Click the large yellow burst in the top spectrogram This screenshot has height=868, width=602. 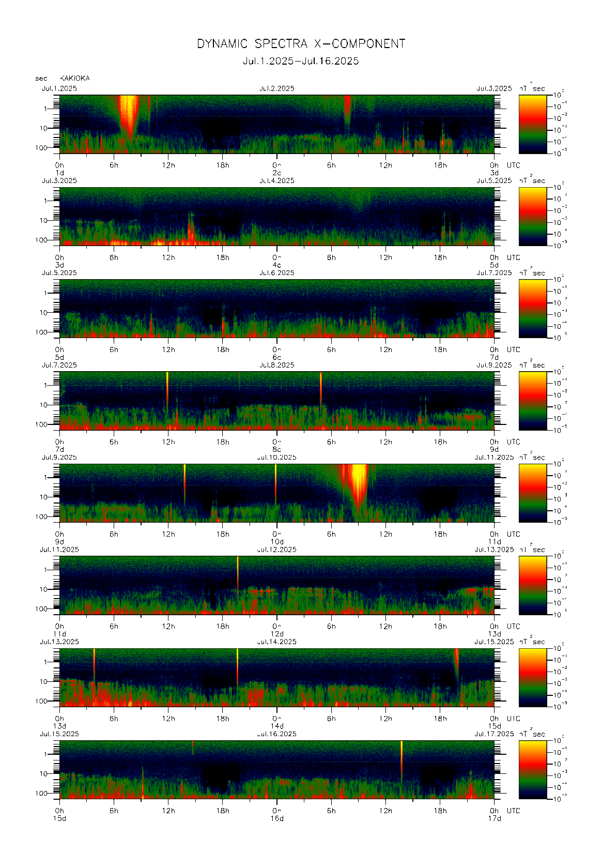[129, 114]
